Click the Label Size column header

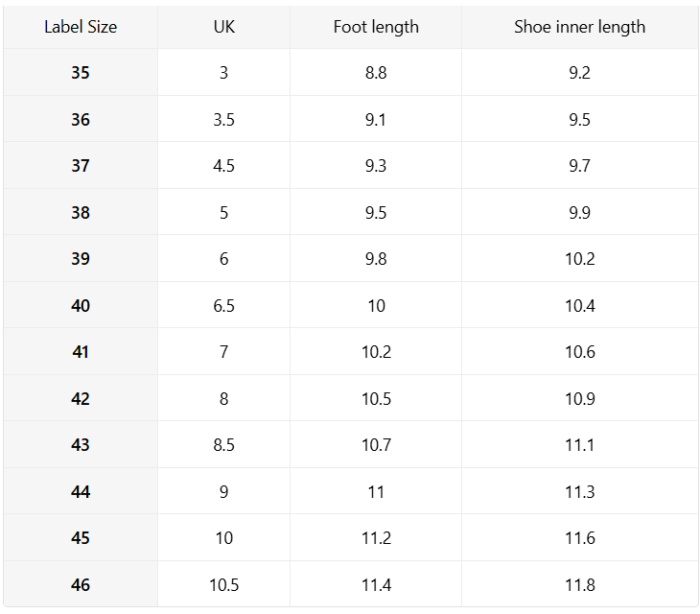81,27
